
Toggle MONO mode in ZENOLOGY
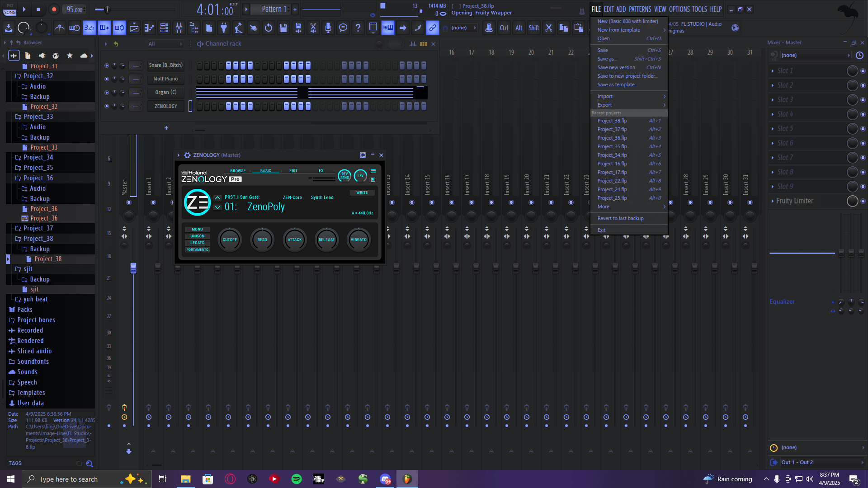click(x=197, y=230)
